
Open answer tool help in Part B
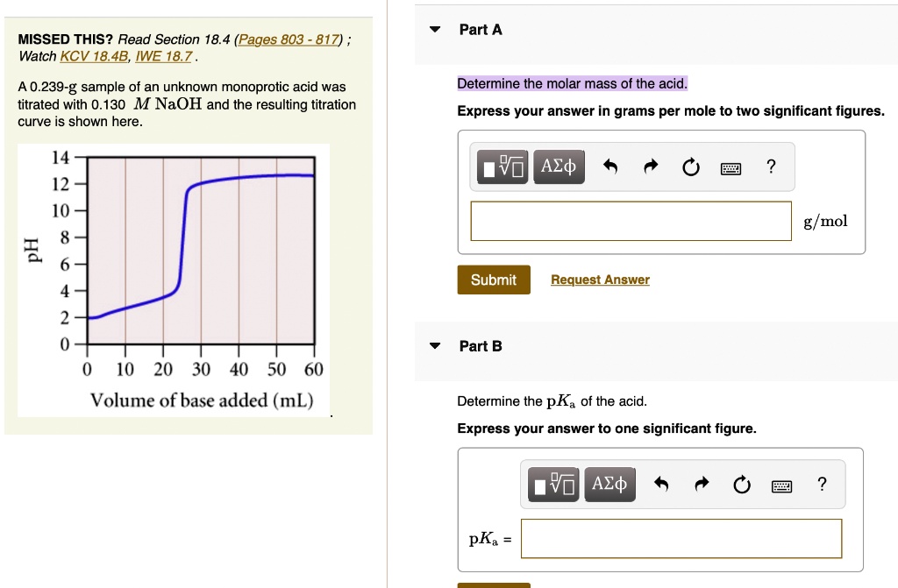tap(821, 484)
